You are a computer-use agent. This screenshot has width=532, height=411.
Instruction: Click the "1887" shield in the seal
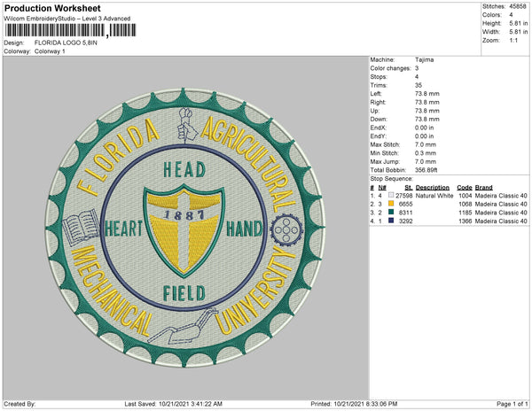click(184, 230)
